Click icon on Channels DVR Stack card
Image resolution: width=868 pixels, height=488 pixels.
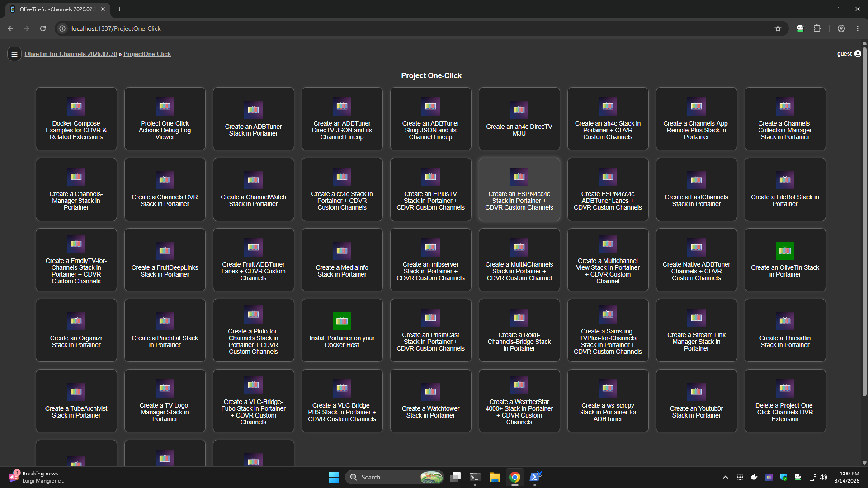pyautogui.click(x=165, y=180)
